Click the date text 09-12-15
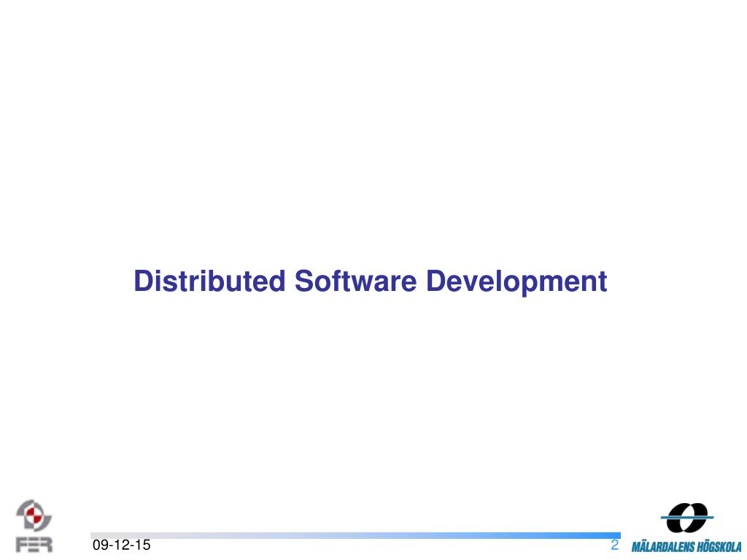 122,545
